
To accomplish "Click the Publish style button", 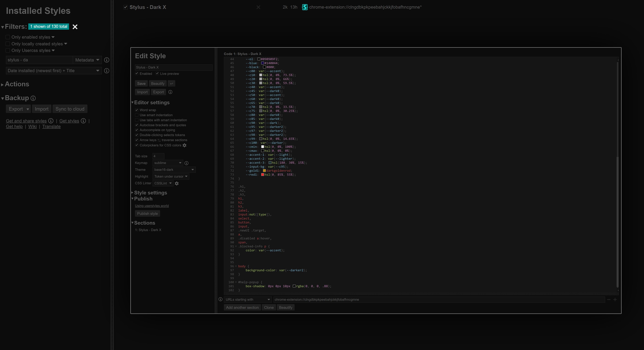I will click(x=148, y=214).
